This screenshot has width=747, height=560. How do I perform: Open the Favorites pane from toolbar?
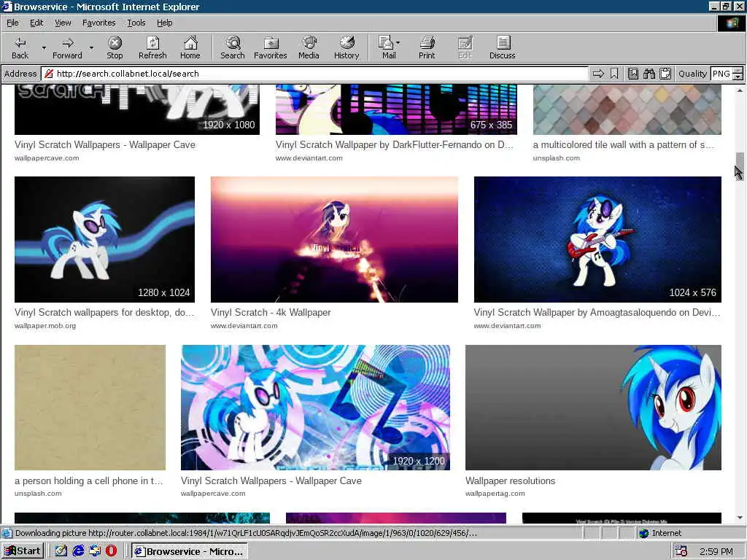coord(270,47)
